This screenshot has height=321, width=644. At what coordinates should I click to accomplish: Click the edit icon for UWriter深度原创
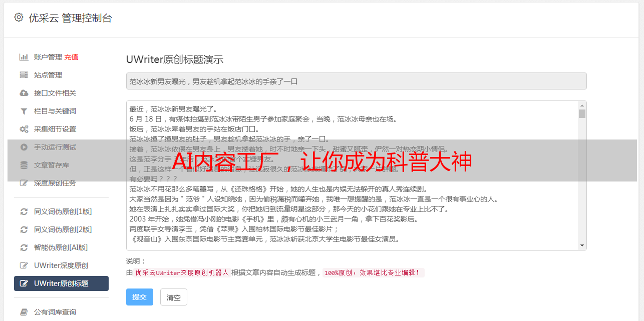(24, 265)
